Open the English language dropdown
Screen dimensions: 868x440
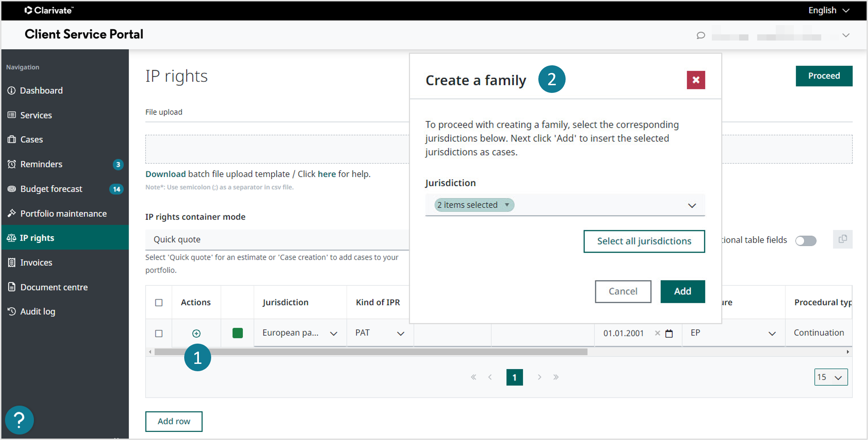pos(829,10)
